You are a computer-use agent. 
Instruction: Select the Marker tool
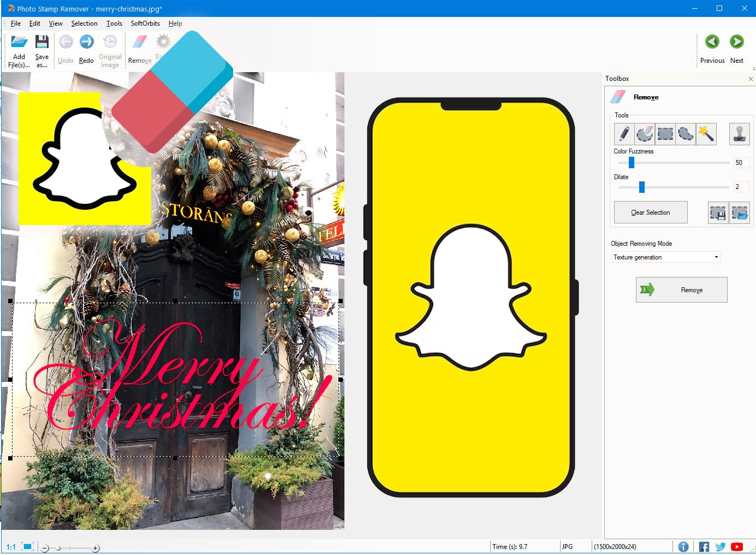(623, 134)
